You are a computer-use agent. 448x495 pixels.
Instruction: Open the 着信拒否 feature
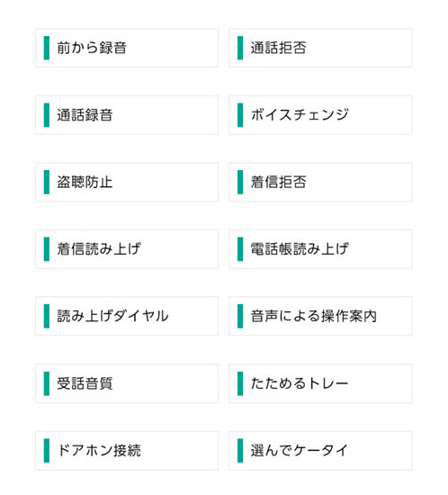(320, 182)
